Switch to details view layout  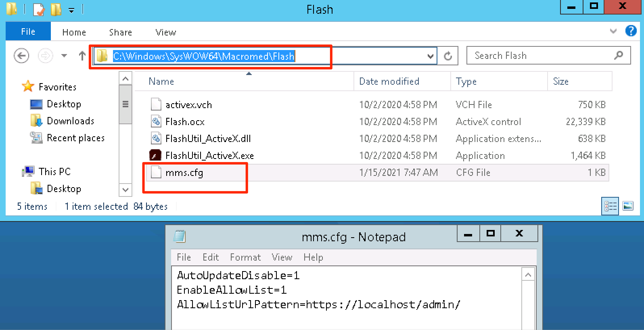pos(610,206)
